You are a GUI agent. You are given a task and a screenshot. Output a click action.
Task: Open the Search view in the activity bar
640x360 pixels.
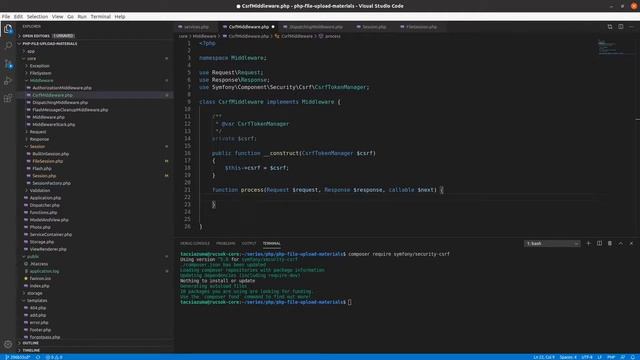click(x=8, y=46)
